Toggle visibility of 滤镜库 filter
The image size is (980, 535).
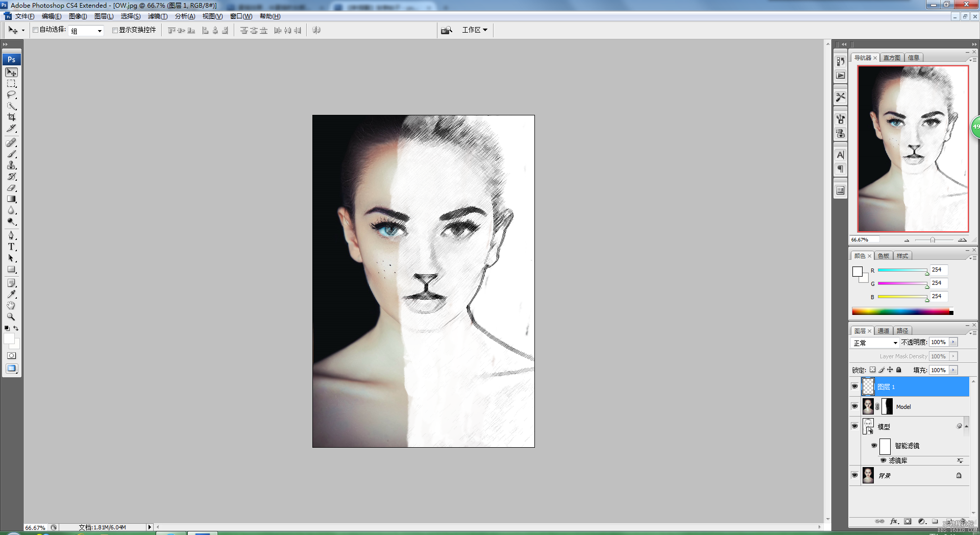(x=883, y=460)
